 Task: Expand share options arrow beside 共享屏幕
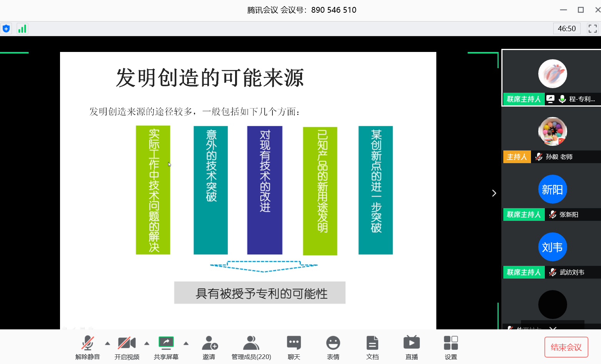pos(186,343)
